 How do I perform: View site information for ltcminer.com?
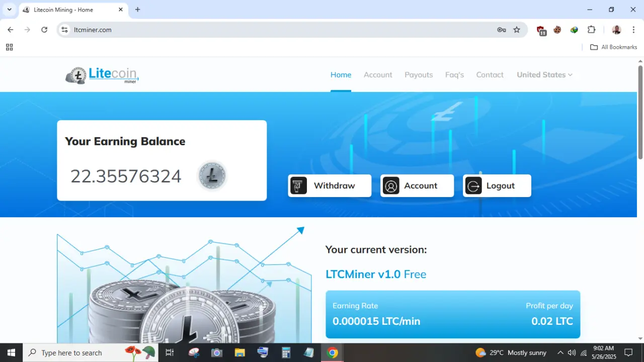click(x=64, y=30)
